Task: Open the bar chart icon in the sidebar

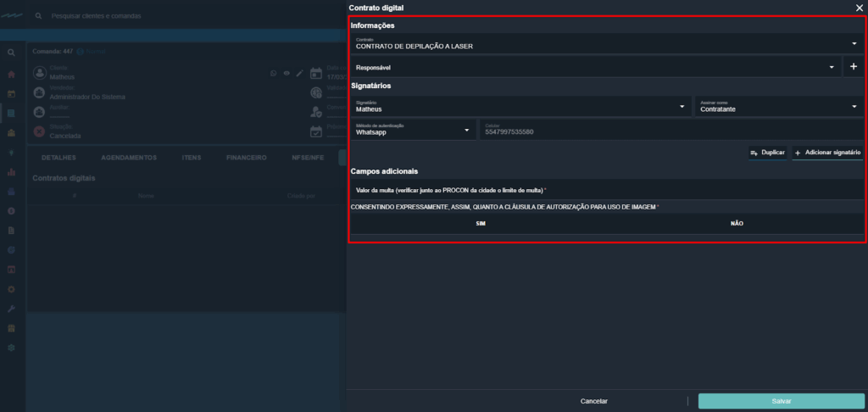Action: tap(11, 172)
